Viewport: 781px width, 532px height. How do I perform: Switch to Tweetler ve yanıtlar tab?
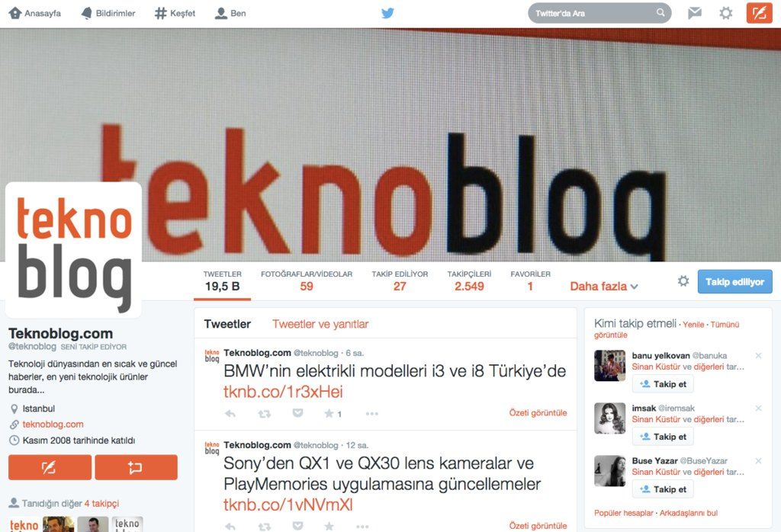click(x=320, y=324)
